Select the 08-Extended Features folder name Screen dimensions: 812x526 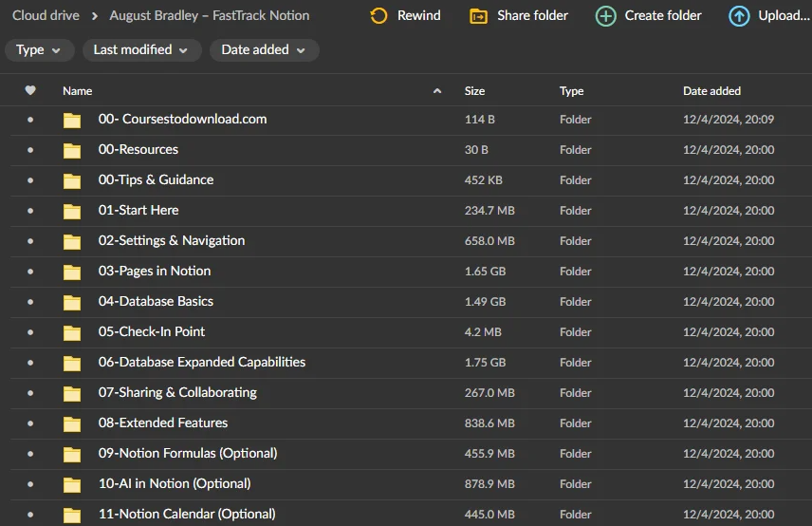(163, 423)
